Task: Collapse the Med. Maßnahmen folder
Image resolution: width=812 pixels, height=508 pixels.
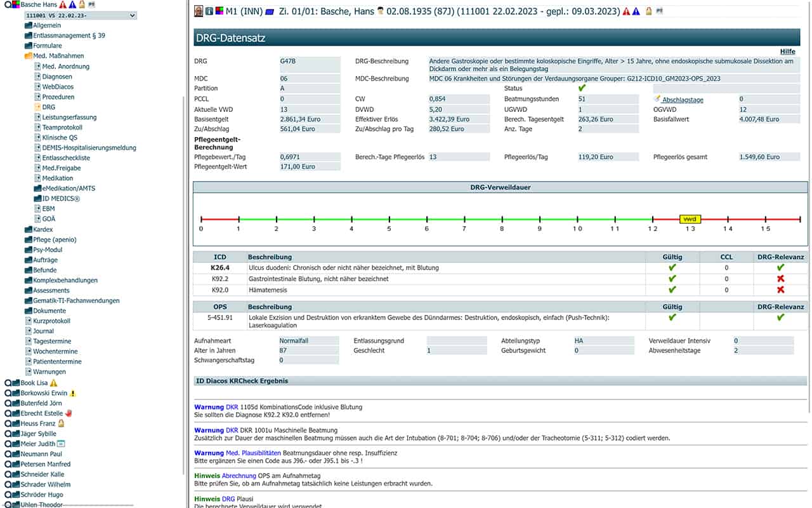Action: (x=28, y=57)
